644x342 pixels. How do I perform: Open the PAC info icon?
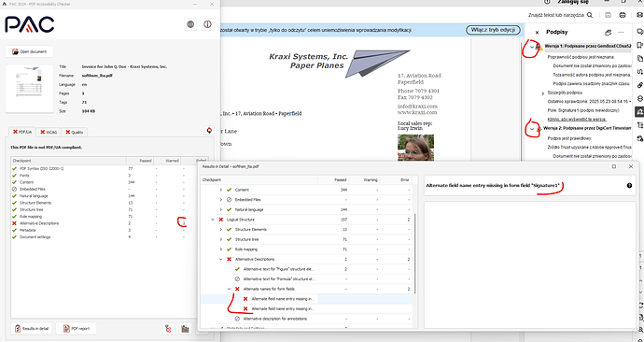(x=208, y=24)
